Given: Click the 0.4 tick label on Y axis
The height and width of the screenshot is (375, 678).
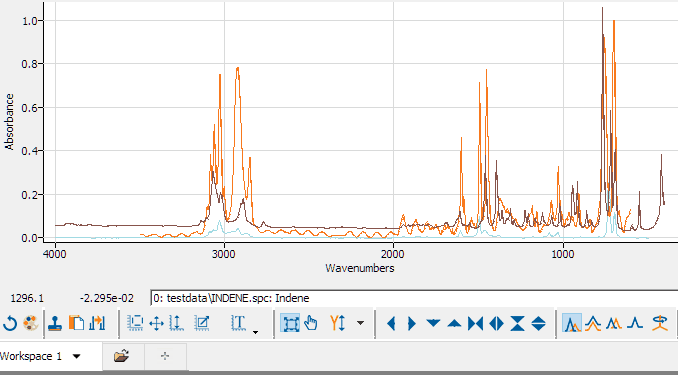Looking at the screenshot, I should coord(30,151).
